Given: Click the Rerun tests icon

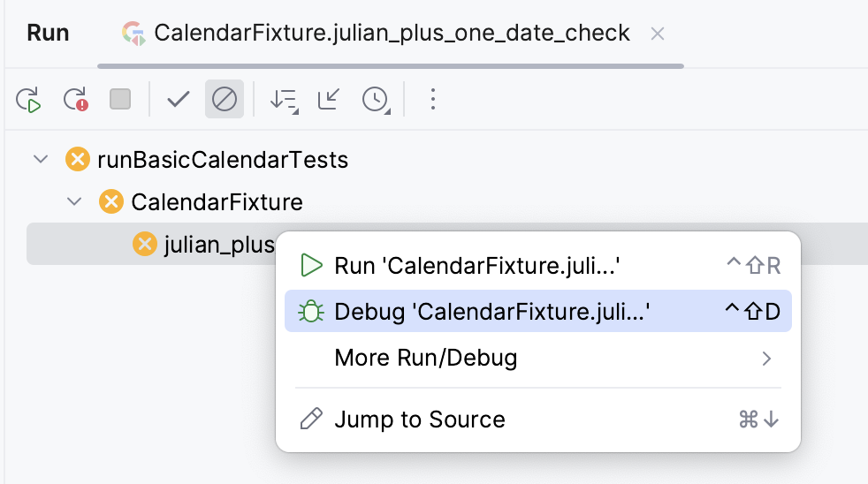Looking at the screenshot, I should point(29,100).
